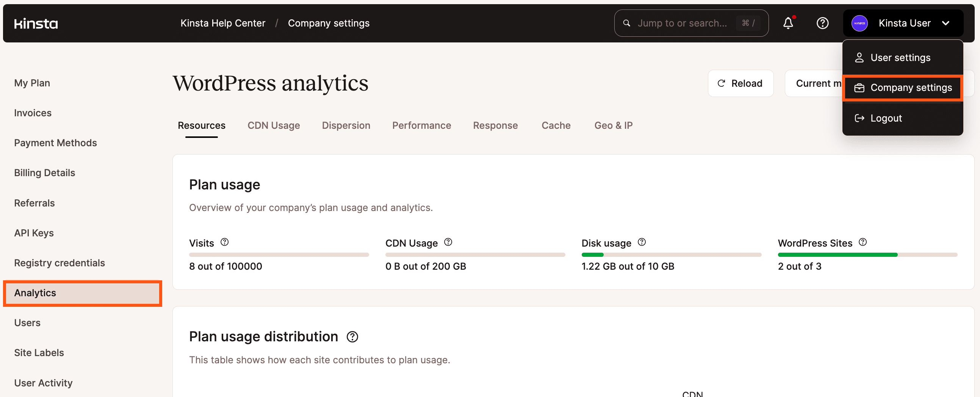This screenshot has width=980, height=397.
Task: Open the Kinsta Help Center breadcrumb
Action: tap(222, 23)
